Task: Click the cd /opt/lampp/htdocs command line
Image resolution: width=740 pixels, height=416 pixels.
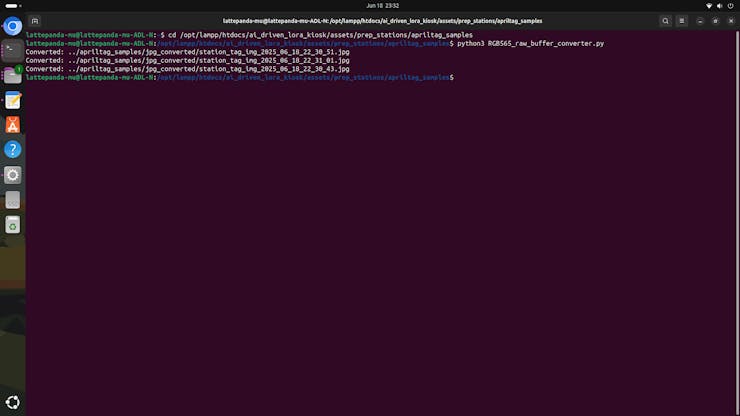Action: [x=320, y=35]
